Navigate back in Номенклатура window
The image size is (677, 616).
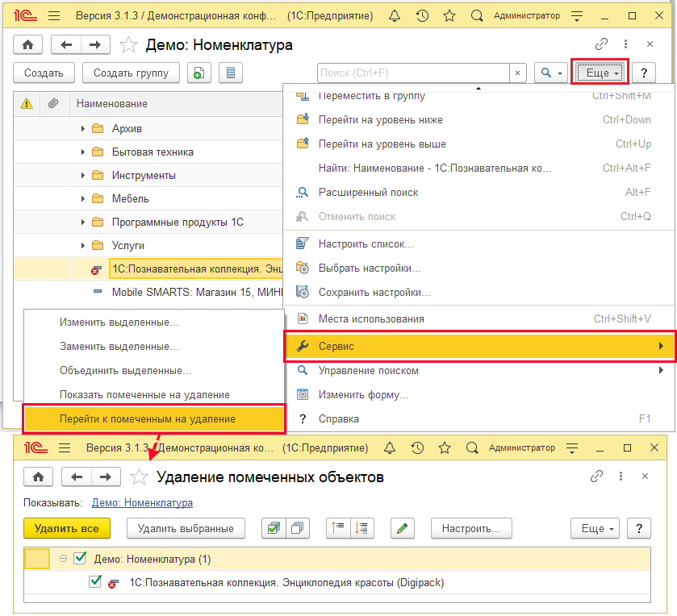point(66,44)
